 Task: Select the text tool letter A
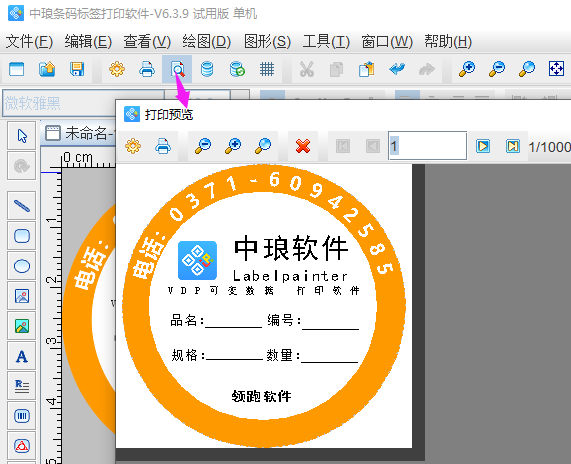[22, 356]
